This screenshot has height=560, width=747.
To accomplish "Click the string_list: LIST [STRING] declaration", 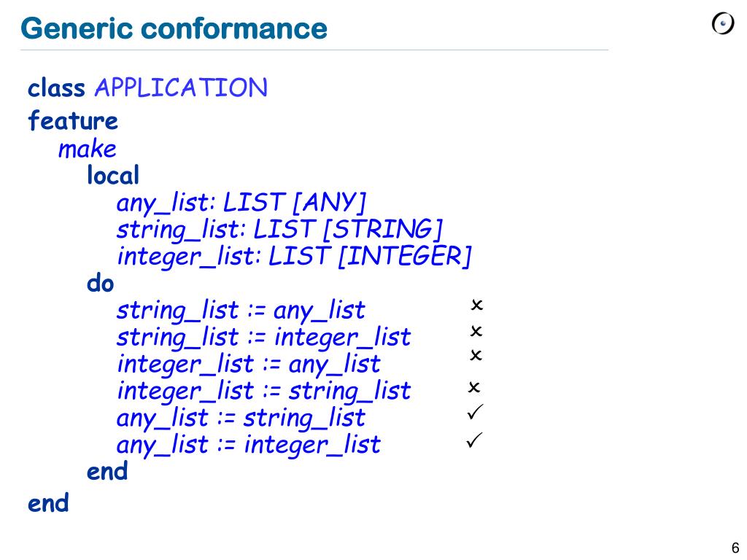I will point(280,230).
